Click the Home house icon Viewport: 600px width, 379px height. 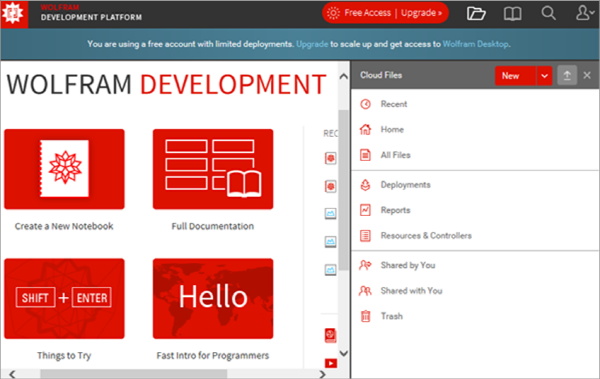click(x=365, y=129)
